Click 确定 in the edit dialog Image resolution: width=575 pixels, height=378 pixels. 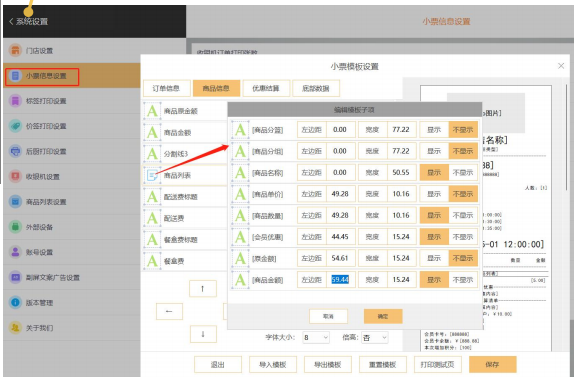(x=383, y=316)
